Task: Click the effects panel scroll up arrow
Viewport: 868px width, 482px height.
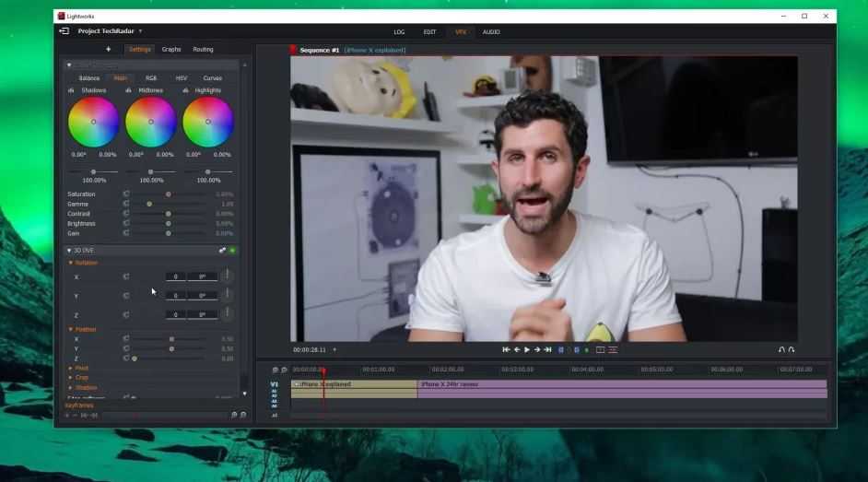Action: tap(245, 65)
